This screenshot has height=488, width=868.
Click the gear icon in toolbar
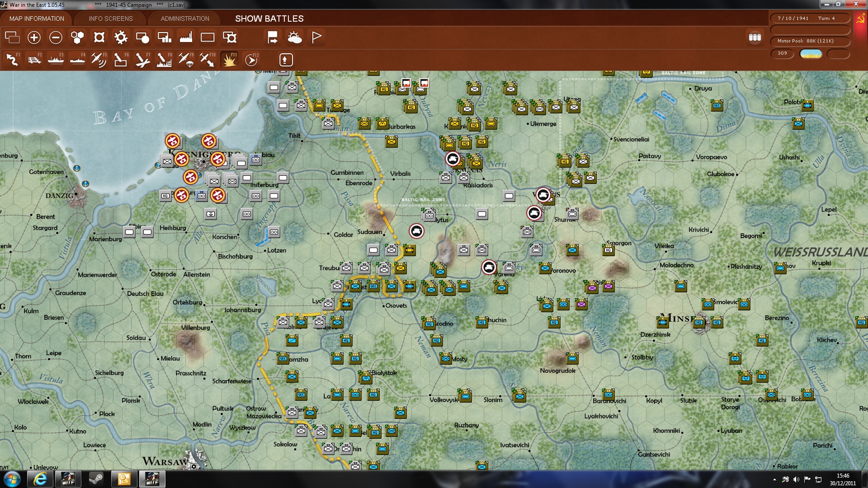pyautogui.click(x=121, y=38)
